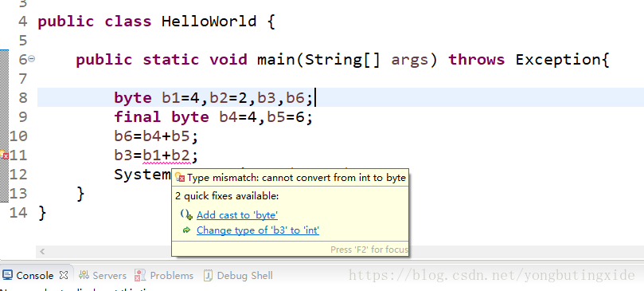Switch to the Console tab
Image resolution: width=644 pixels, height=291 pixels.
[35, 275]
